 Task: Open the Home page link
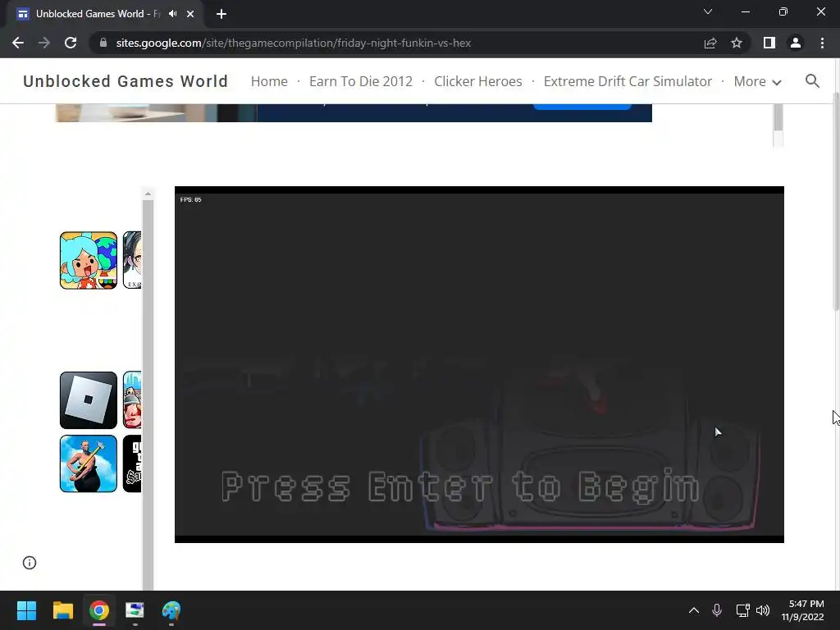click(269, 81)
